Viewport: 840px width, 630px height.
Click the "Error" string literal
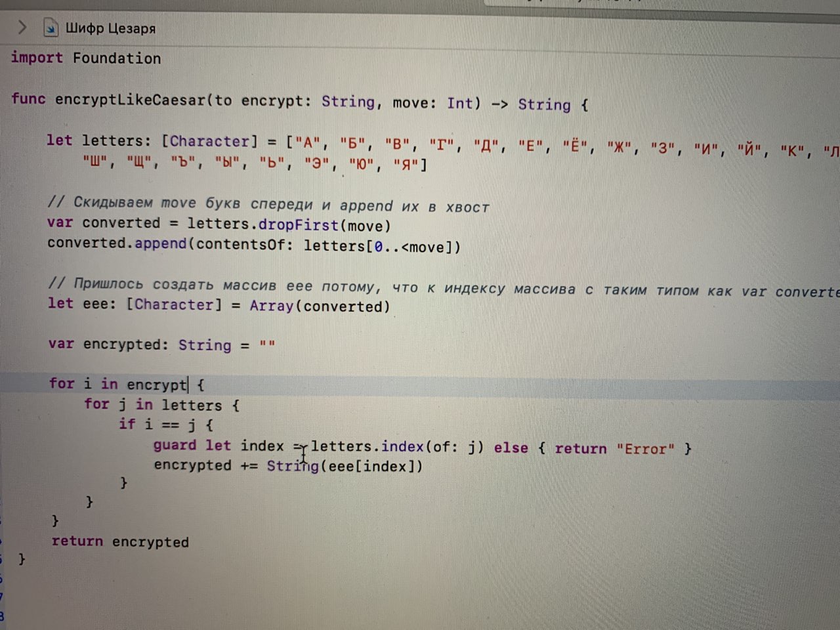click(x=645, y=449)
